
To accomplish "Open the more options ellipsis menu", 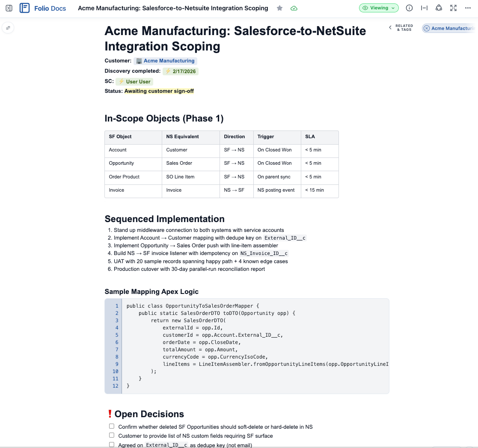I will [468, 8].
